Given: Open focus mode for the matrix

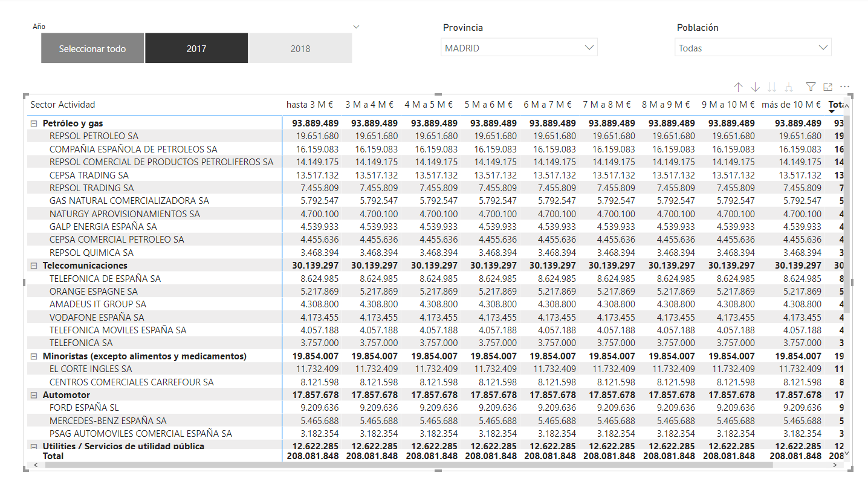Looking at the screenshot, I should 828,87.
